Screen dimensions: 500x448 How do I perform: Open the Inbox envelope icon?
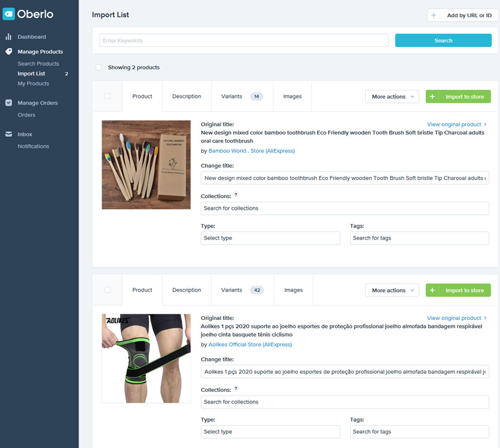point(9,134)
